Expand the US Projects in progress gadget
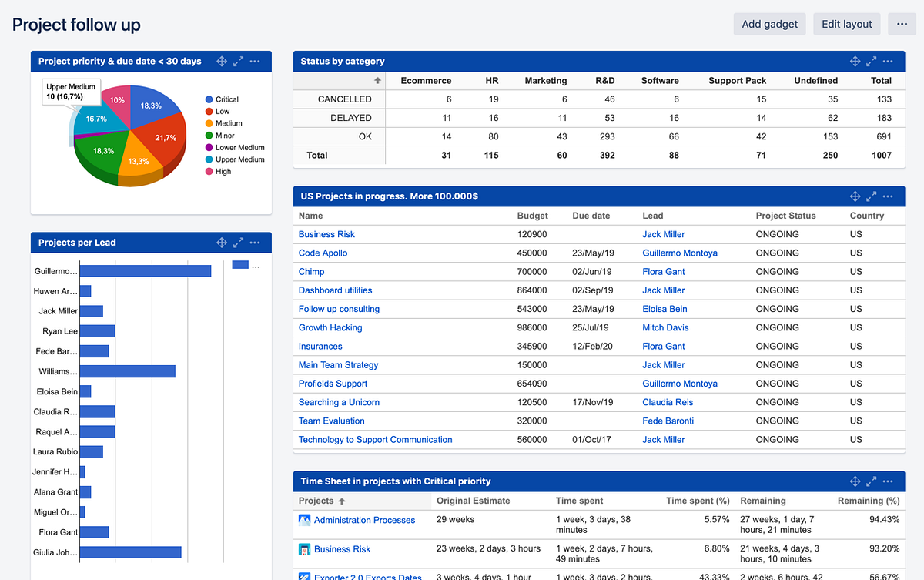The width and height of the screenshot is (924, 580). pyautogui.click(x=872, y=196)
